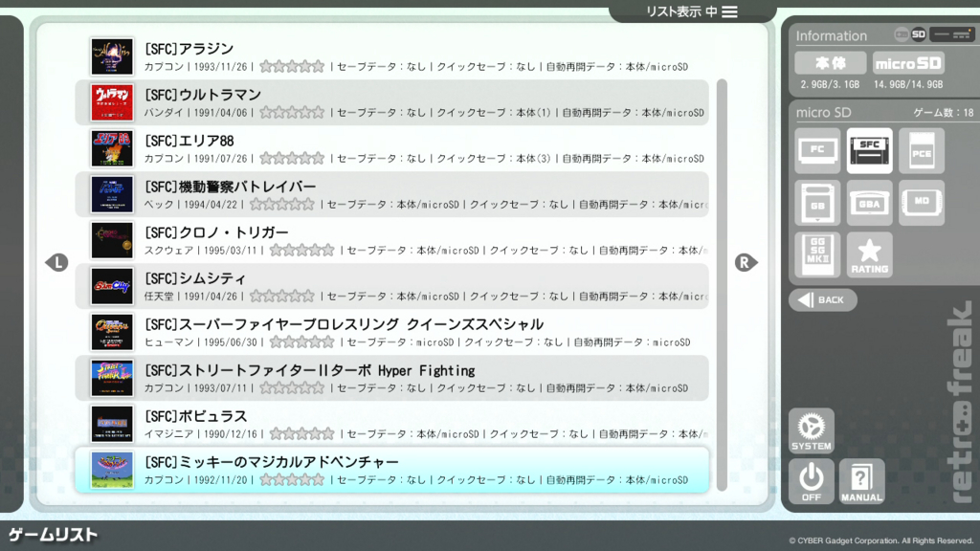Select the SFC console filter icon
This screenshot has height=551, width=980.
[869, 150]
